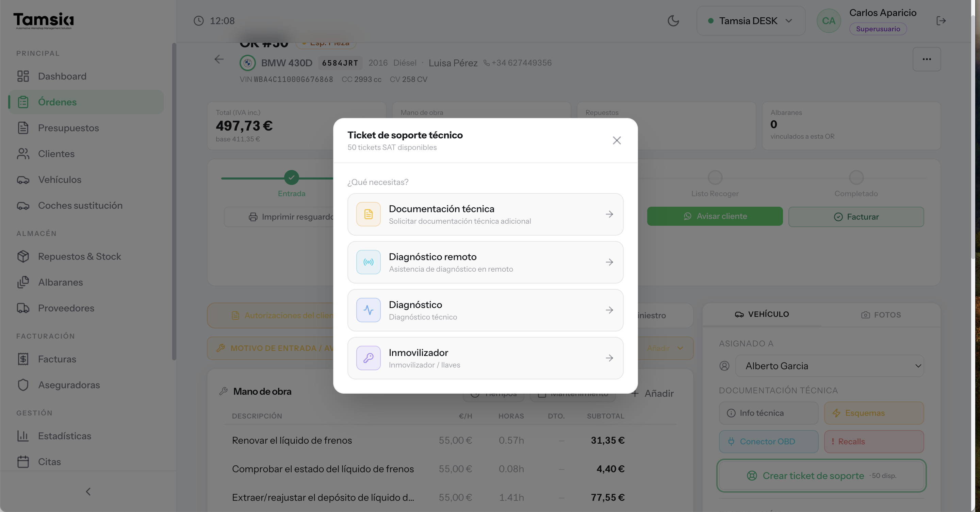Viewport: 980px width, 512px height.
Task: Open the Diagnóstico arrow
Action: click(x=609, y=310)
